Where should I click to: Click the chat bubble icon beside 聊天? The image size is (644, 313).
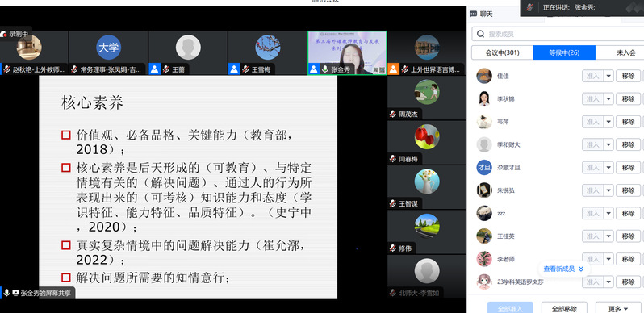point(473,14)
